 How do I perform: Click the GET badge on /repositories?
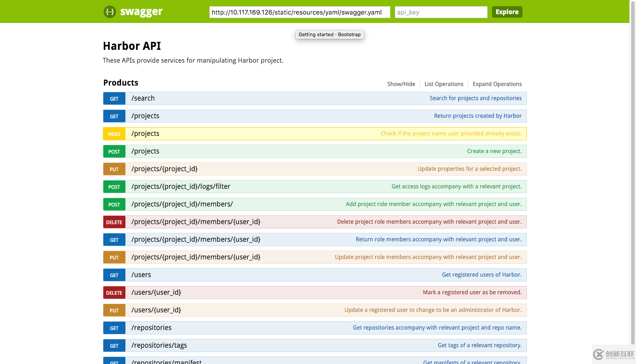point(114,327)
